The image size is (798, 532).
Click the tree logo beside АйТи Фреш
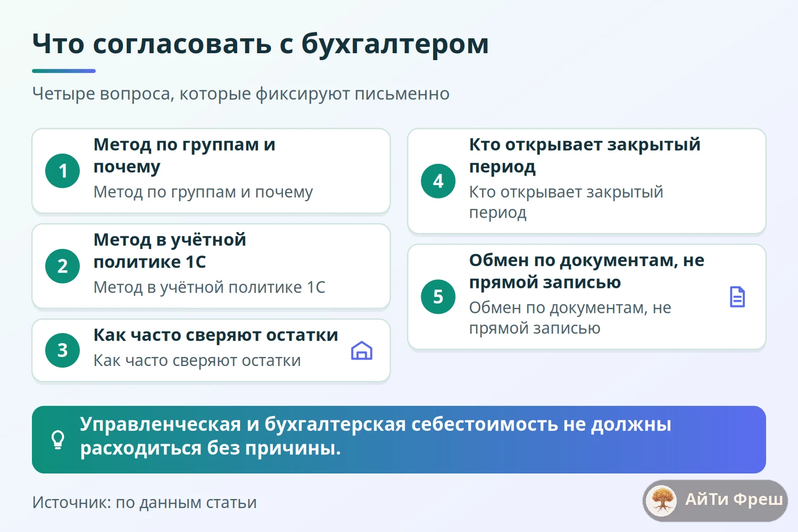[662, 500]
